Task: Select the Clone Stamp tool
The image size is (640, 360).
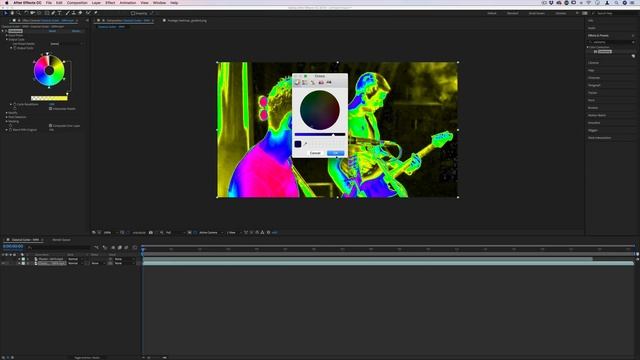Action: (x=73, y=13)
